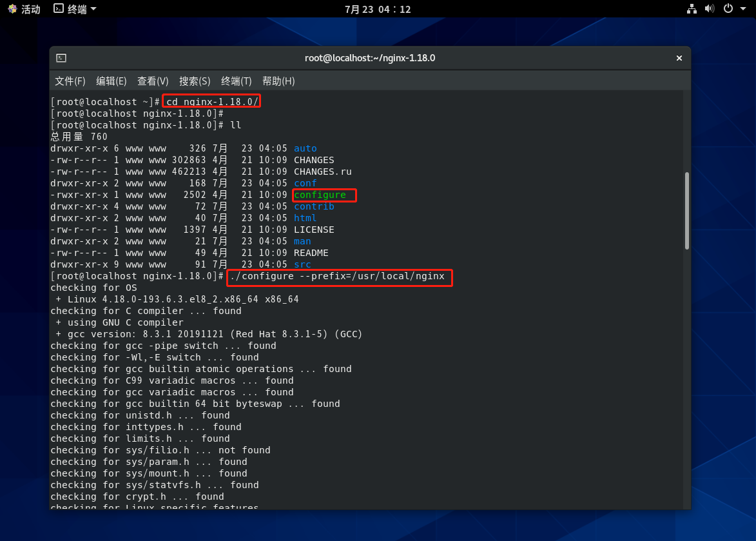This screenshot has height=541, width=756.
Task: Open the 帮助(H) menu
Action: (278, 81)
